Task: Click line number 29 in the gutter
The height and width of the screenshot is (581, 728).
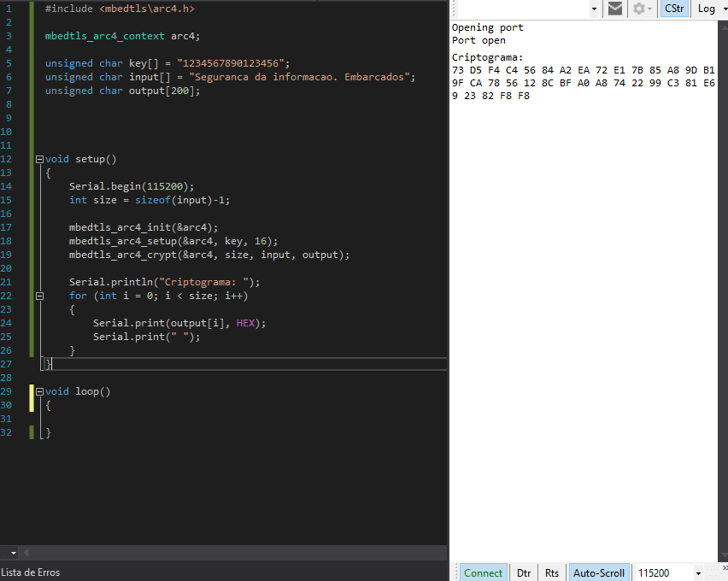Action: tap(6, 391)
